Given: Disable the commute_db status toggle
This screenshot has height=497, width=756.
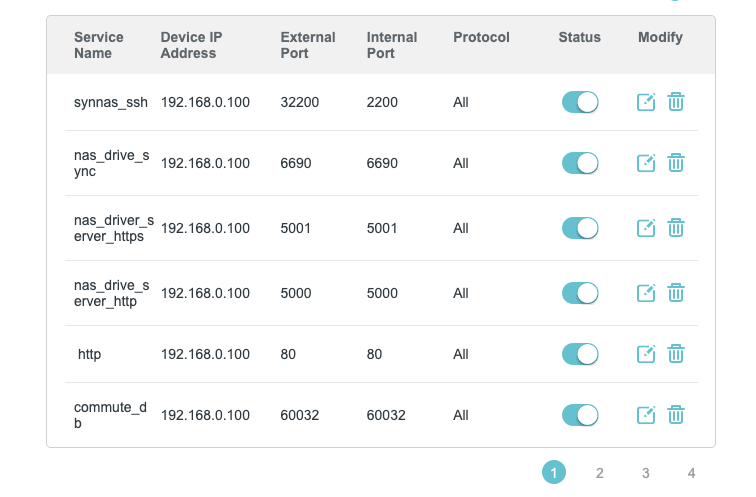Looking at the screenshot, I should coord(580,415).
